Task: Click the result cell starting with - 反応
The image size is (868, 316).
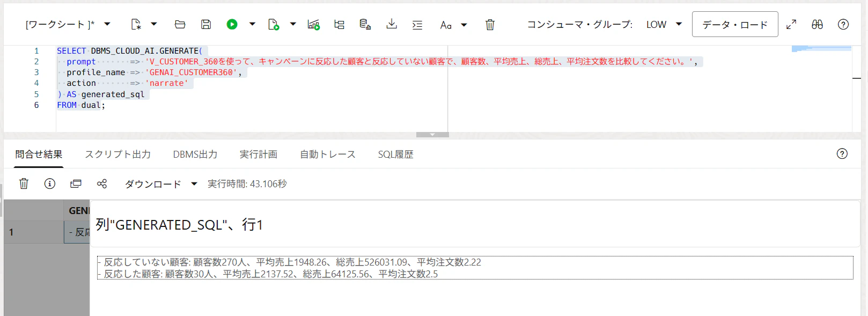Action: coord(77,232)
